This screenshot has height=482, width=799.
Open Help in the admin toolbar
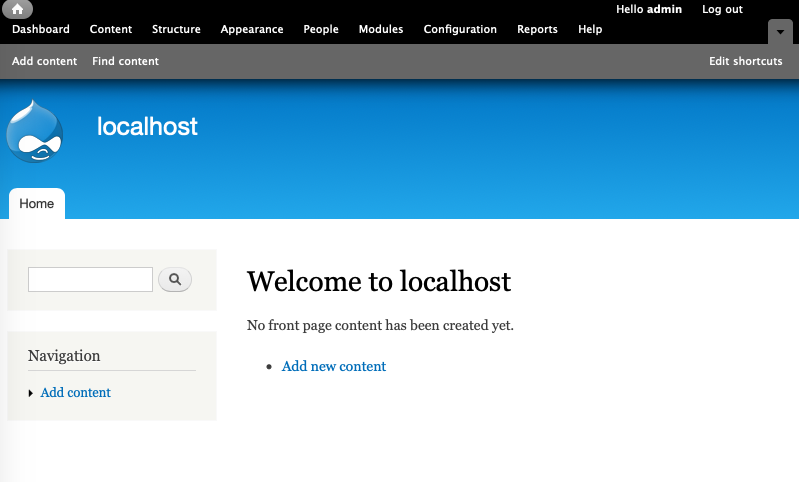590,29
